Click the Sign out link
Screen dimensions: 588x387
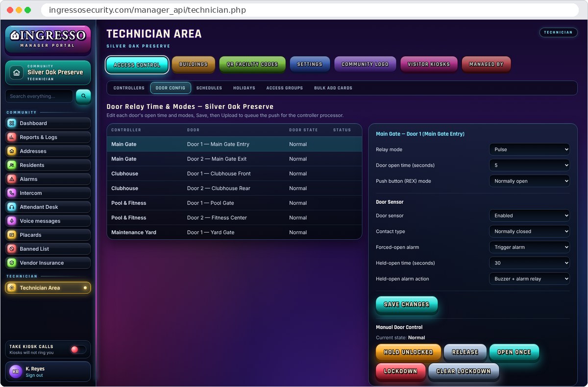click(x=34, y=375)
